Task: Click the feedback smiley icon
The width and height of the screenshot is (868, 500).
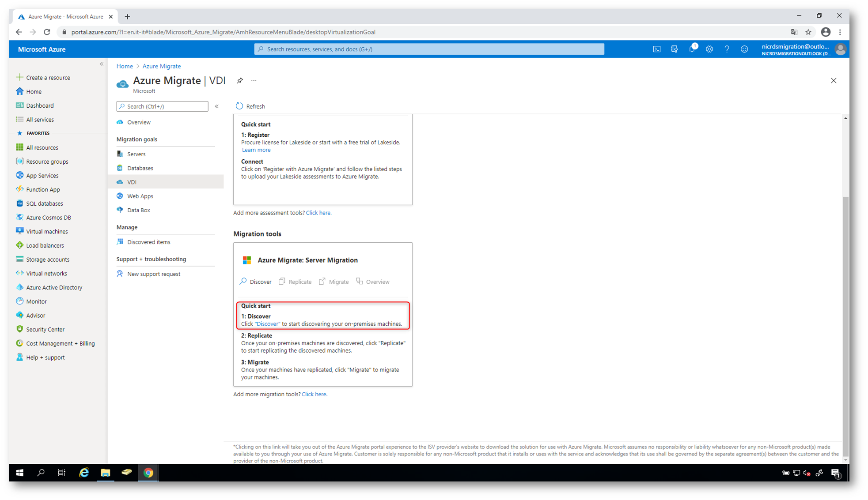Action: click(744, 49)
